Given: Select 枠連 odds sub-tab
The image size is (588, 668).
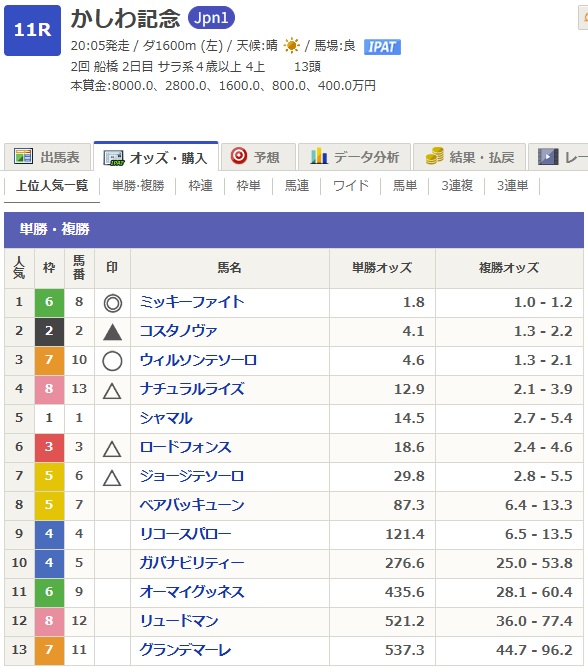Looking at the screenshot, I should pyautogui.click(x=200, y=186).
